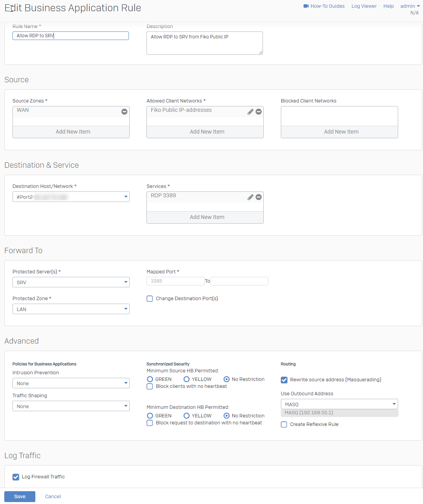
Task: Select GREEN for Minimum Source HB
Action: pos(150,379)
